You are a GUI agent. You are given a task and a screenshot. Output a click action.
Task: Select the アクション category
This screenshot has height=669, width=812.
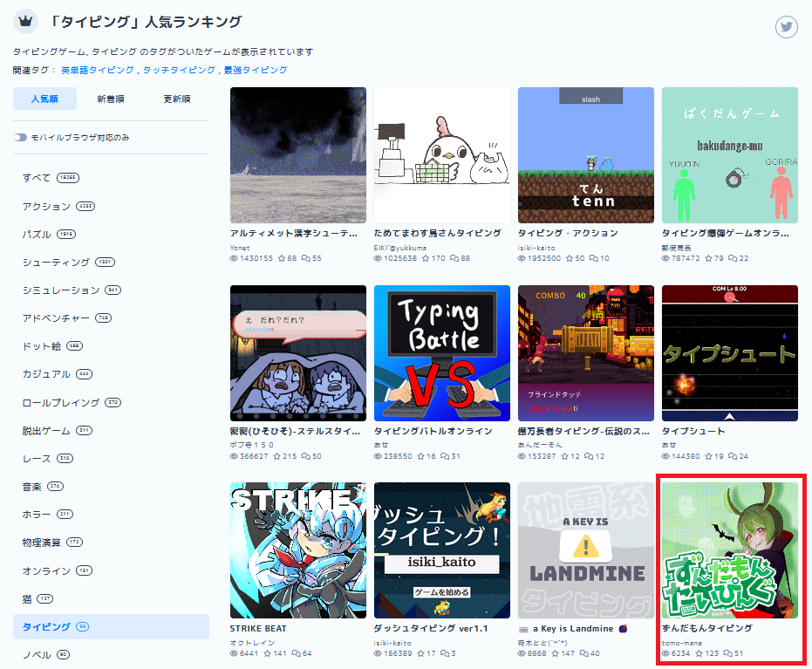111,206
